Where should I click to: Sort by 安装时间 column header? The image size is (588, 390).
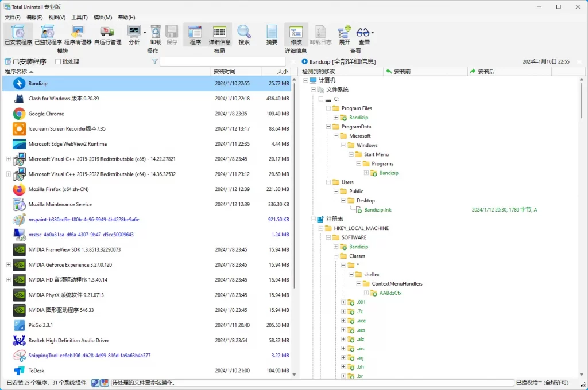tap(236, 72)
